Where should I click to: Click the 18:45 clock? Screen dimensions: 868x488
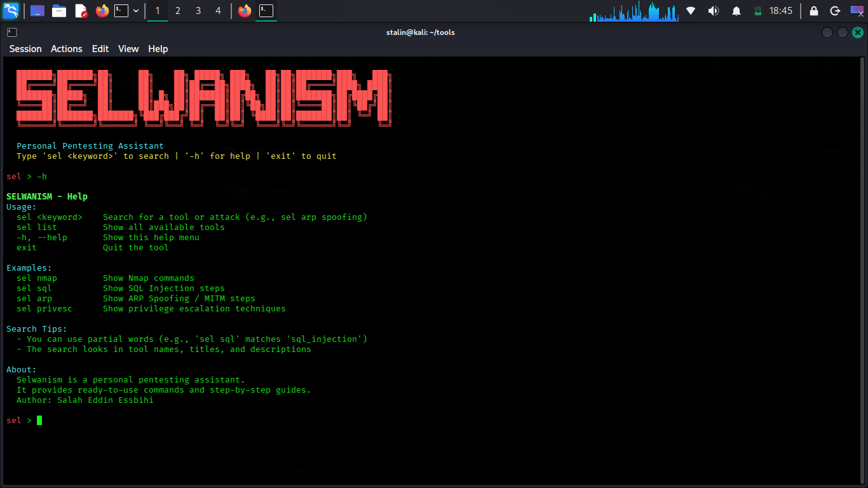[x=781, y=11]
